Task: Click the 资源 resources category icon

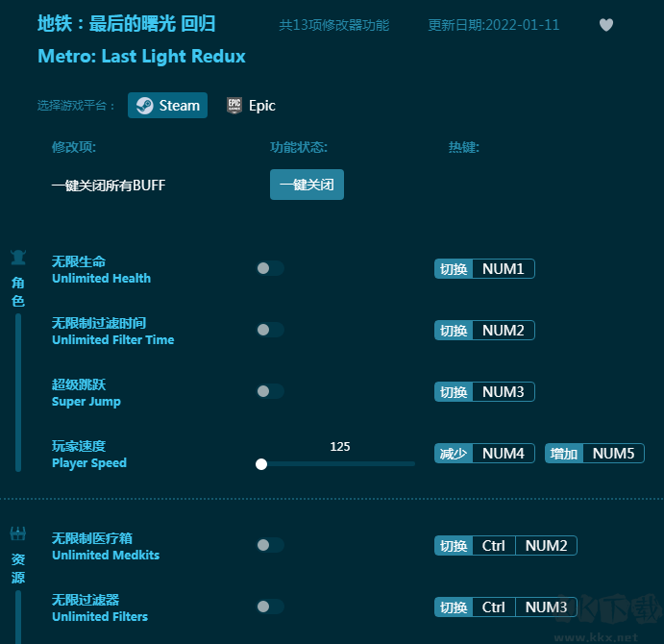Action: point(18,533)
